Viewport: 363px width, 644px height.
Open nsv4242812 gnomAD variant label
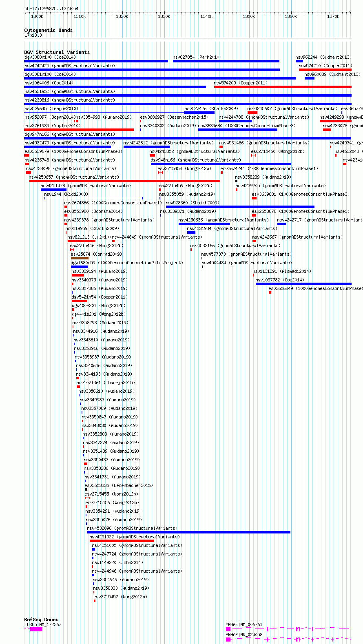point(168,143)
